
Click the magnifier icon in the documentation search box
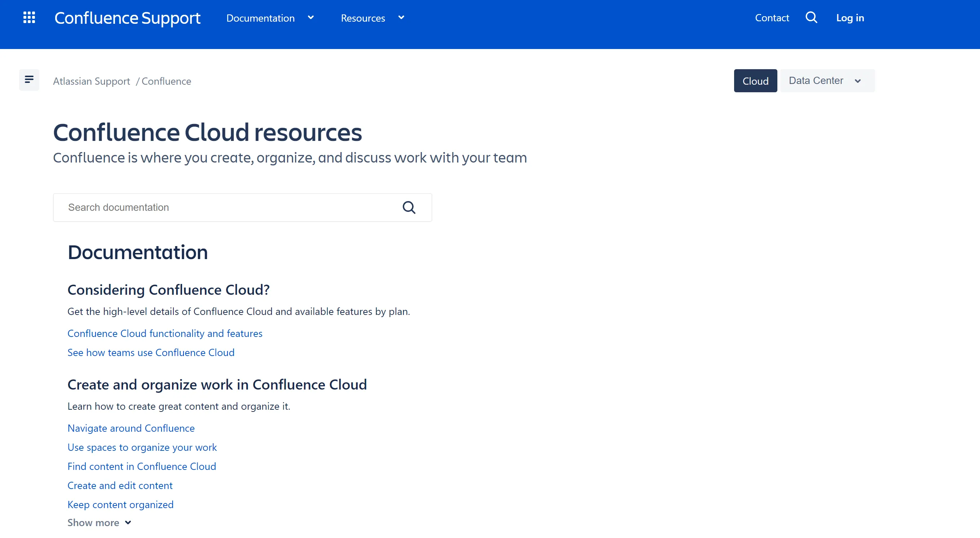point(409,208)
